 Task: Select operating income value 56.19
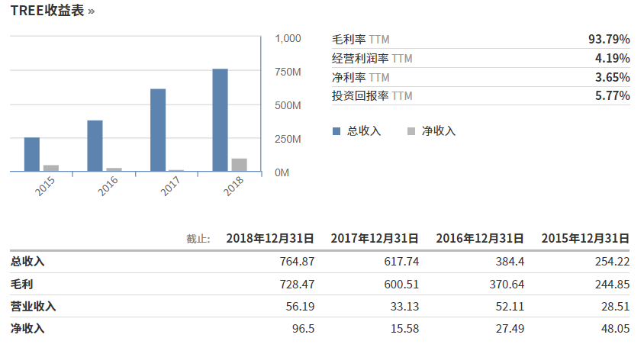pyautogui.click(x=300, y=307)
